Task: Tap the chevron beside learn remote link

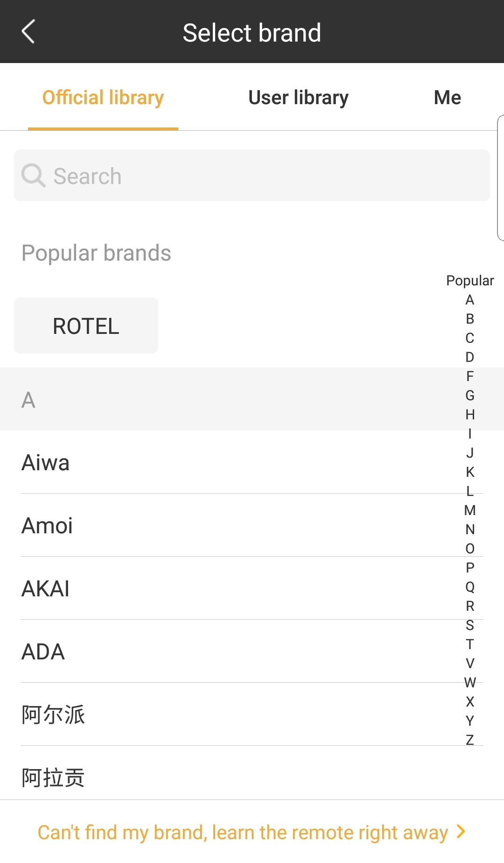Action: [x=461, y=832]
